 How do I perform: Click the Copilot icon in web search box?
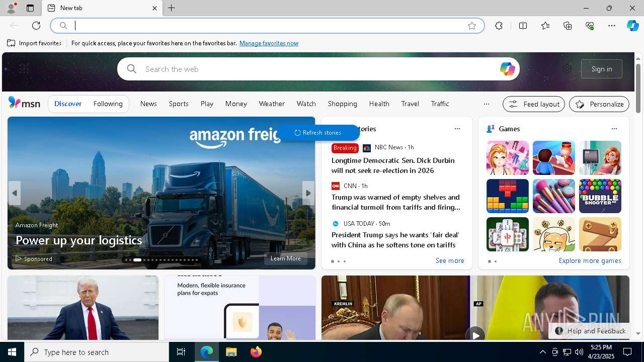click(x=507, y=69)
